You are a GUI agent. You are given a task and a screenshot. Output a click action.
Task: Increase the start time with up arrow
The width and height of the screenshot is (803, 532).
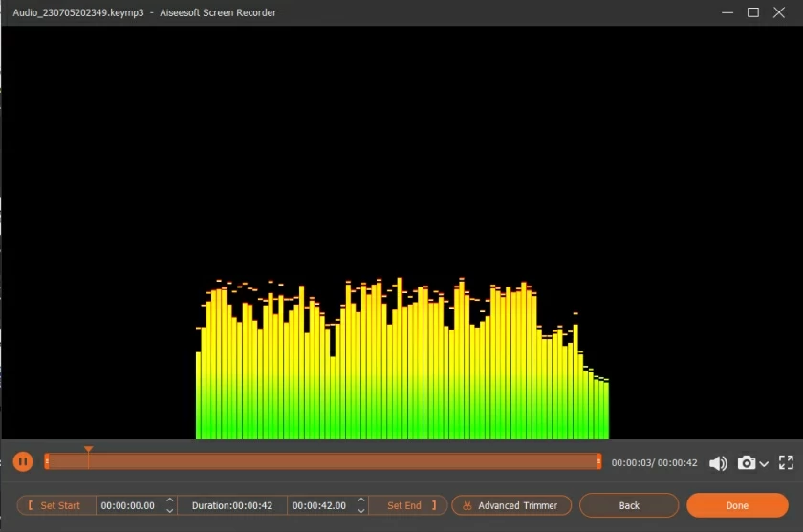pyautogui.click(x=170, y=500)
